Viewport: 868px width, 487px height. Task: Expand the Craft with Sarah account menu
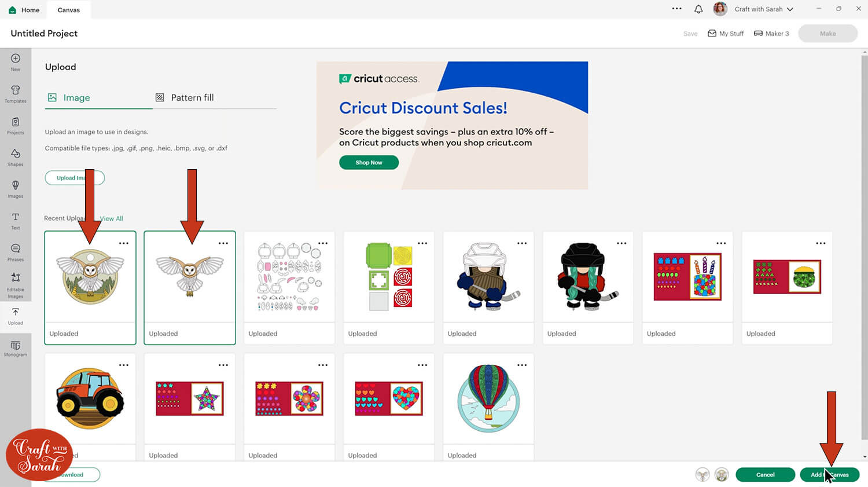point(763,9)
